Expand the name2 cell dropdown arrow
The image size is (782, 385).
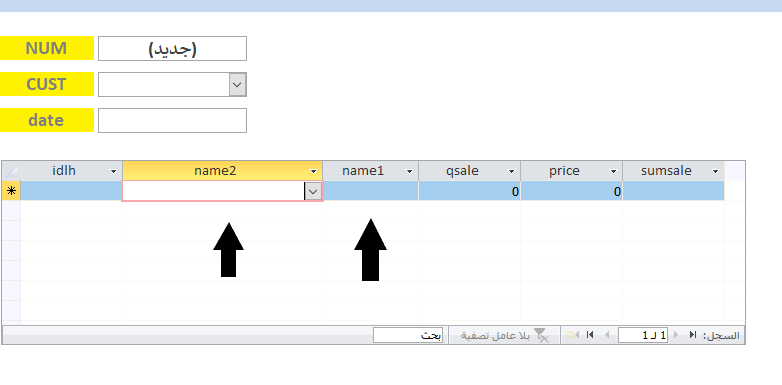pos(313,191)
